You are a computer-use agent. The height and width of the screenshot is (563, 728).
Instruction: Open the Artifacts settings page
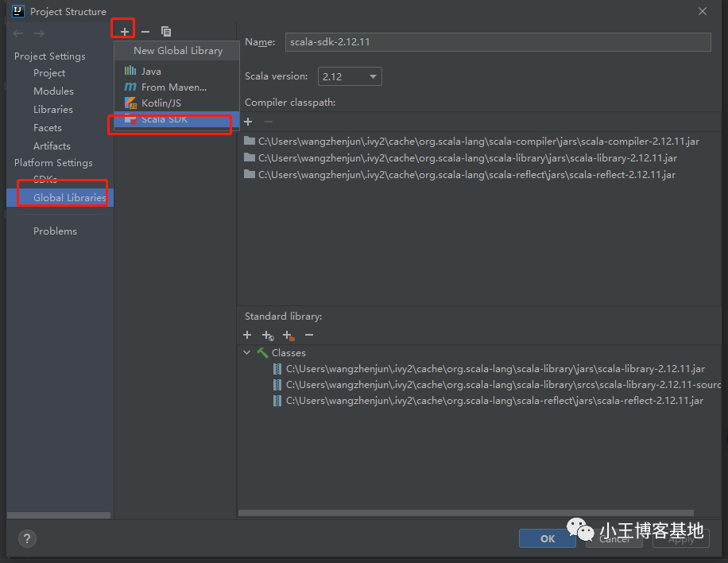tap(52, 146)
